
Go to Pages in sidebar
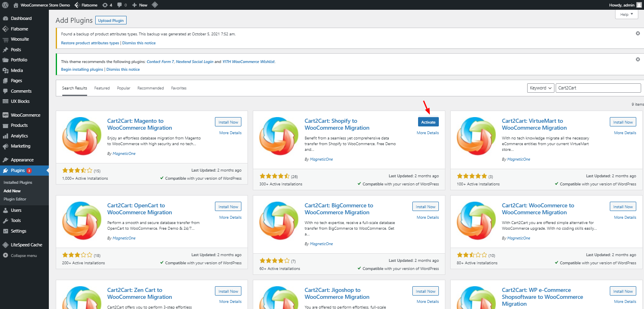16,81
